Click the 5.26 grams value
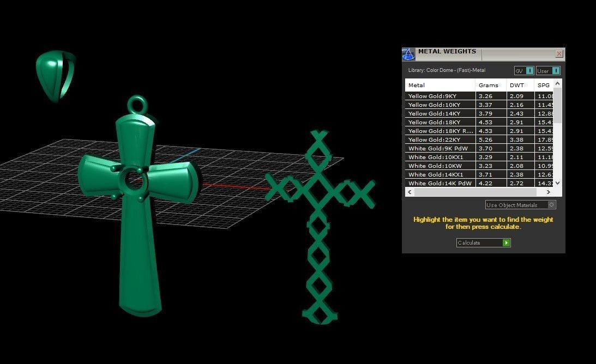Screen dimensions: 596x364 click(485, 140)
